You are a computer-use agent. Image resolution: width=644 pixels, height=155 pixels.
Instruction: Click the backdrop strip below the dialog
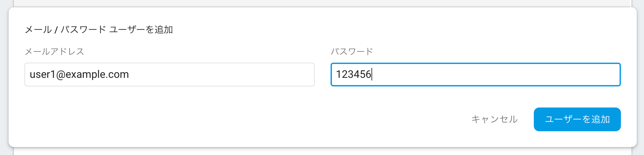point(322,151)
